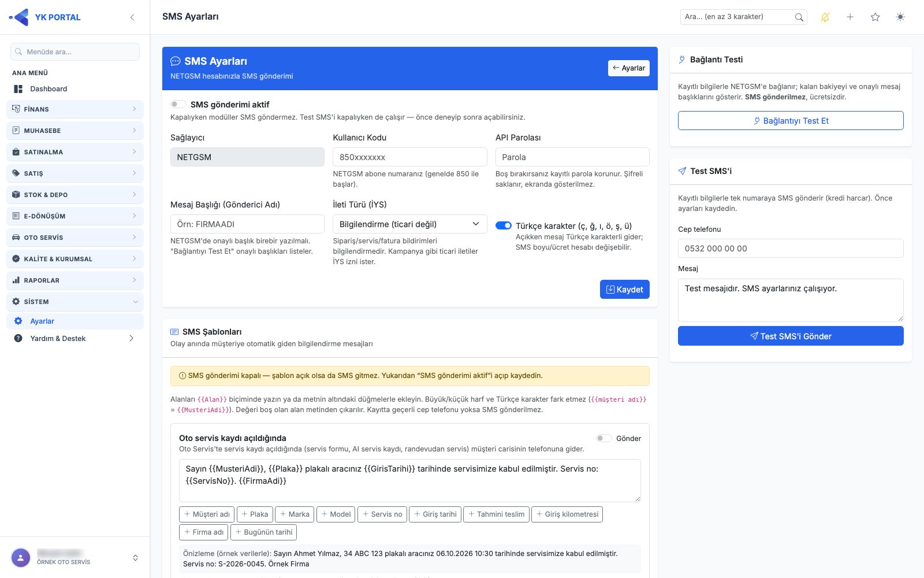The width and height of the screenshot is (924, 578).
Task: Click the user avatar icon at bottom
Action: pyautogui.click(x=21, y=558)
